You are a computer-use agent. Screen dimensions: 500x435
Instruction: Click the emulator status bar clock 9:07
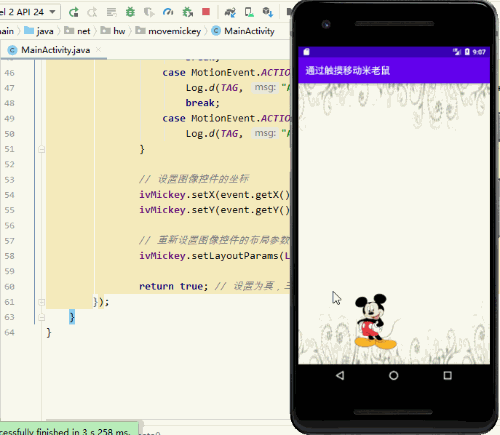[x=479, y=52]
